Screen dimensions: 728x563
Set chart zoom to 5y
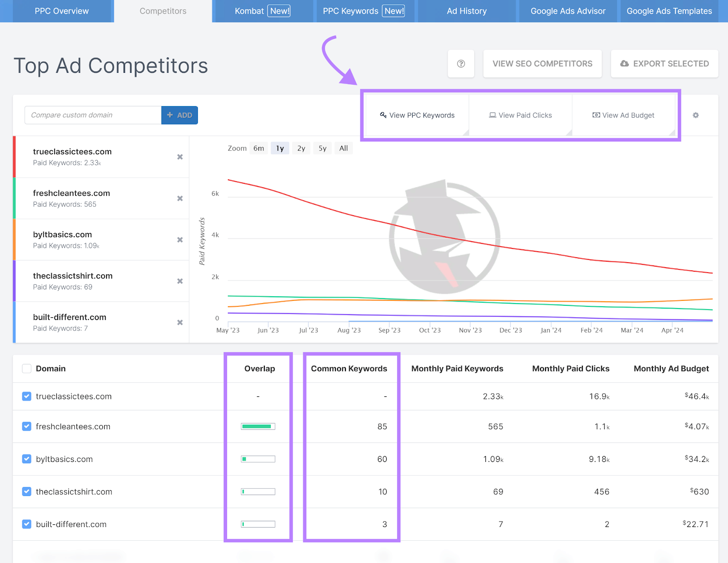point(323,148)
